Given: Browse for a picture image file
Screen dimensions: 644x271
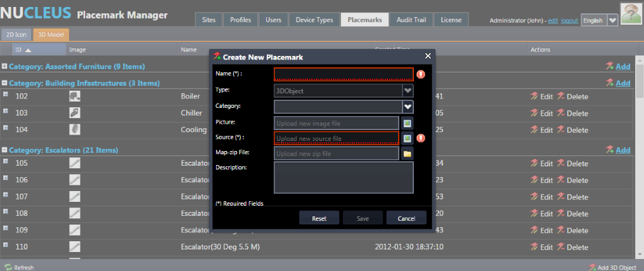Looking at the screenshot, I should tap(407, 123).
